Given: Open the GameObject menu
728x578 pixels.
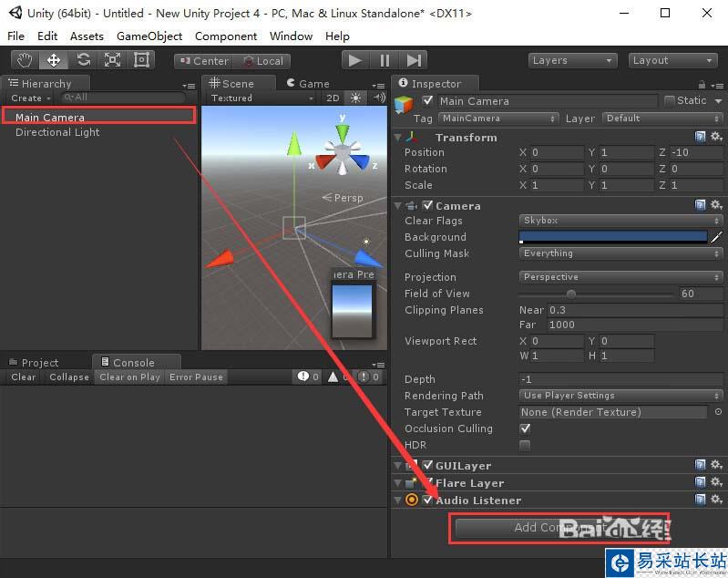Looking at the screenshot, I should coord(149,36).
